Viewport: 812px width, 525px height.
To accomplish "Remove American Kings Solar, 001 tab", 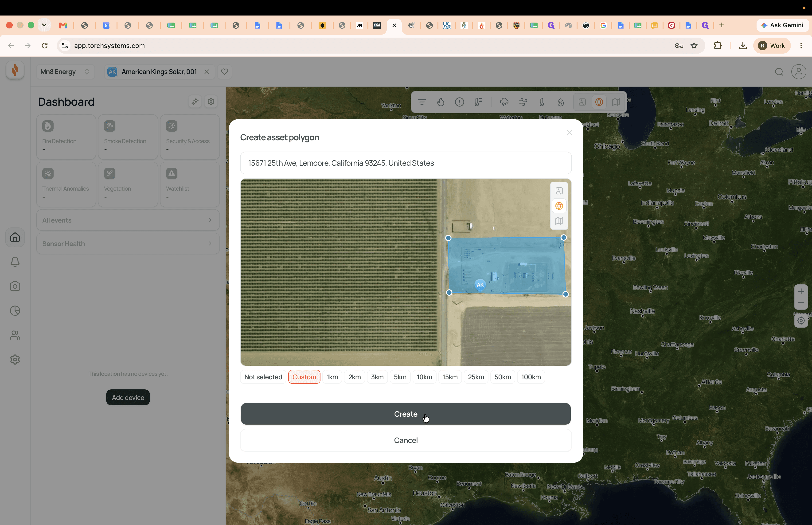I will [207, 72].
